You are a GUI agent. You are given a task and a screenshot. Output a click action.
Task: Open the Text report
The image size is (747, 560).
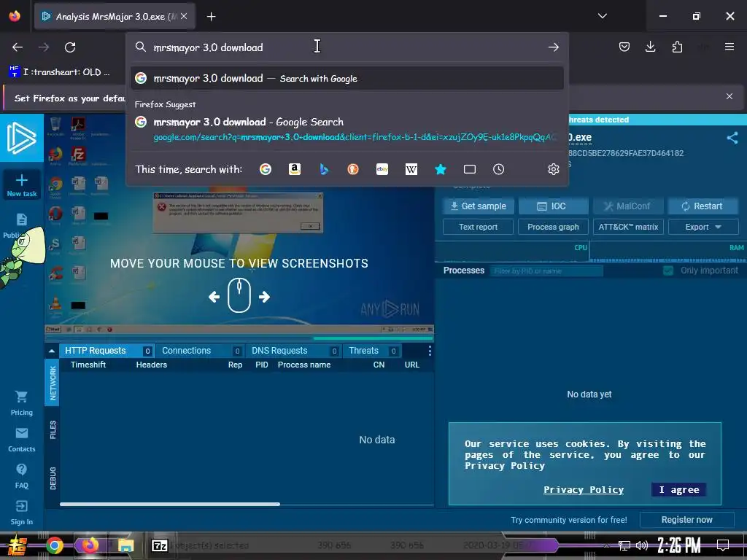click(478, 227)
